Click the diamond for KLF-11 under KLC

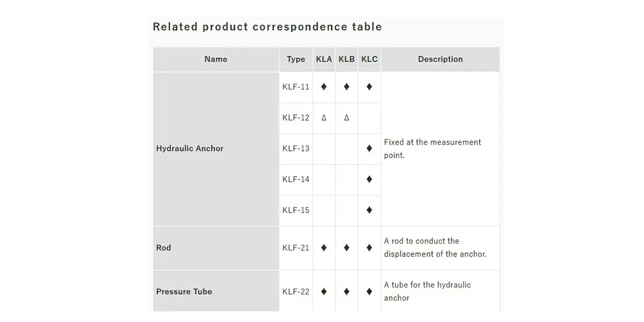[369, 86]
